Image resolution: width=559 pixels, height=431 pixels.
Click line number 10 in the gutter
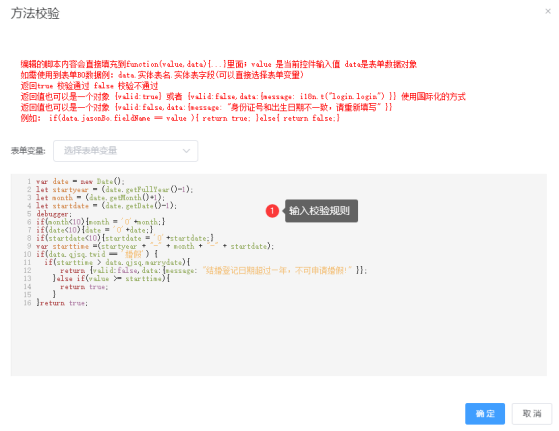pos(27,254)
